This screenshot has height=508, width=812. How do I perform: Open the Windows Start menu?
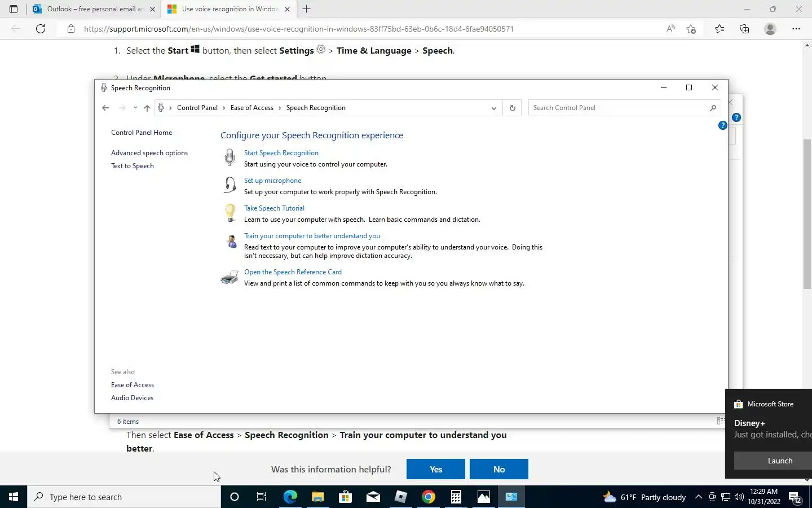tap(14, 497)
